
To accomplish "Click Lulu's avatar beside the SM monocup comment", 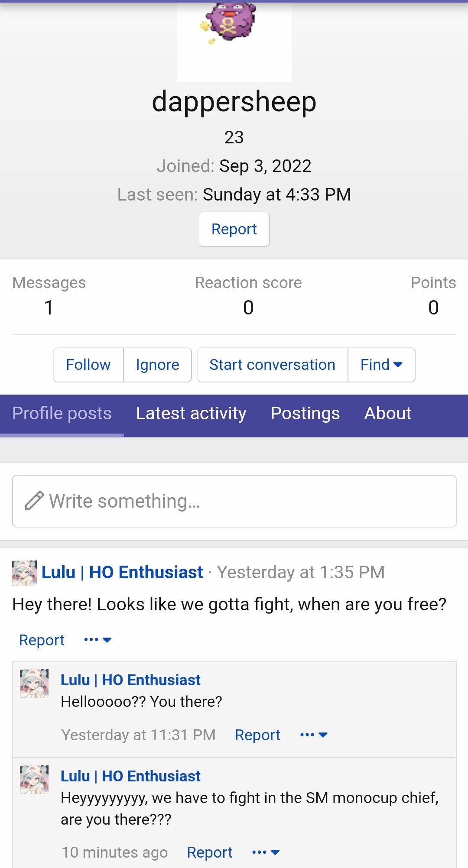I will point(34,780).
